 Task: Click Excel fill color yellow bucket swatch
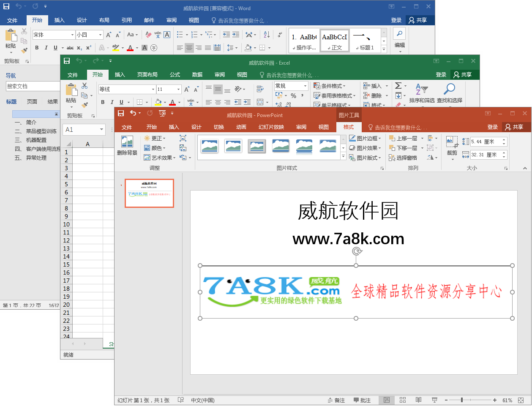(158, 102)
